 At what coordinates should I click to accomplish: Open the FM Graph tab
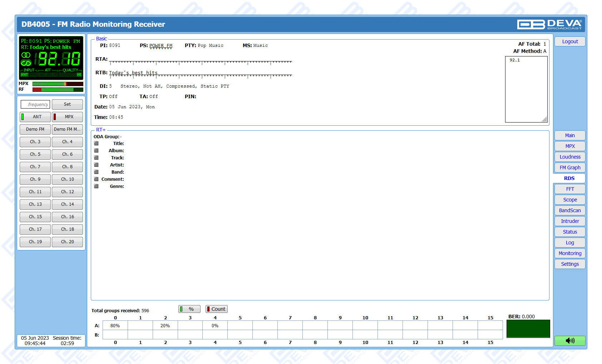[x=570, y=168]
